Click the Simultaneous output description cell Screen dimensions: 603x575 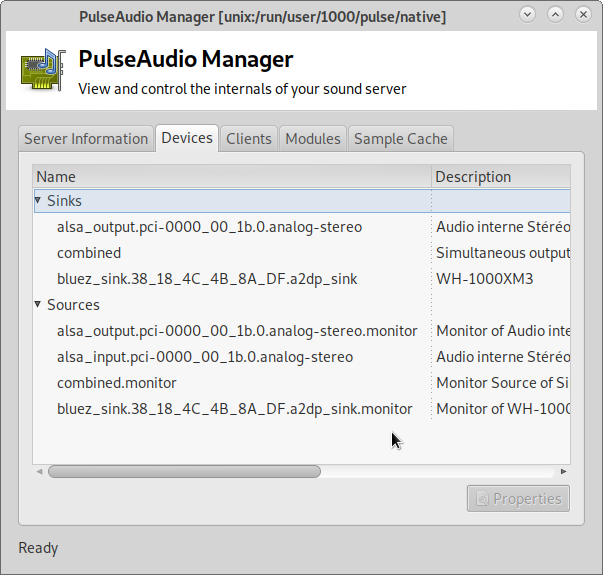coord(503,253)
